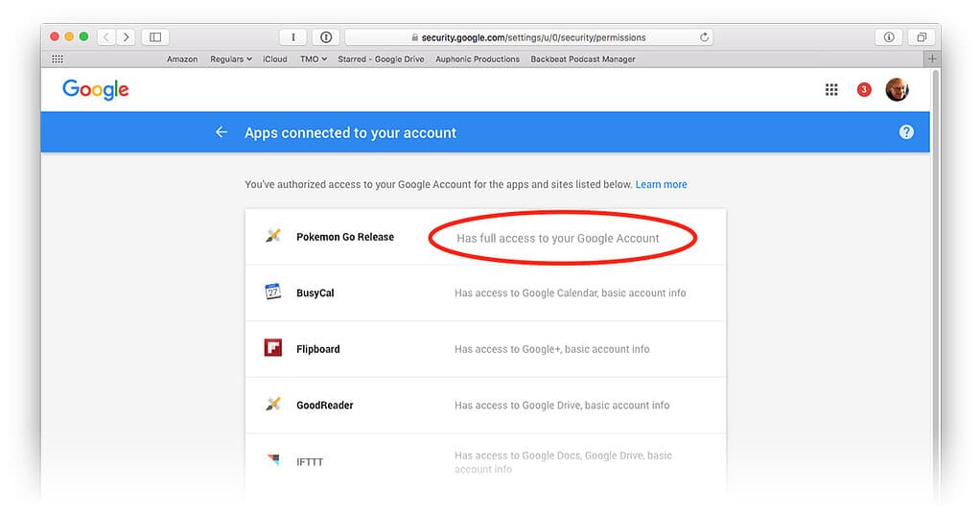Go back with Safari's back arrow
The height and width of the screenshot is (514, 980).
click(x=106, y=37)
